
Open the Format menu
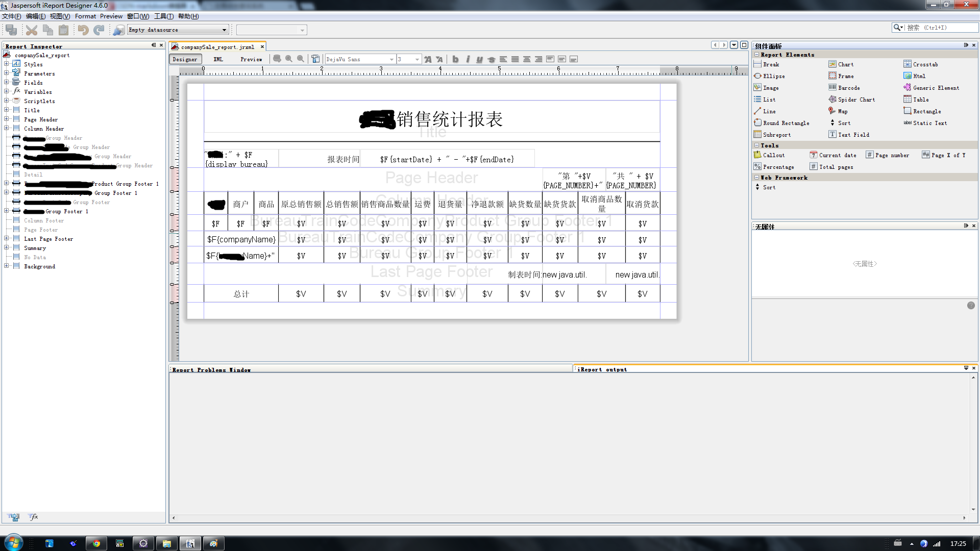click(x=85, y=16)
